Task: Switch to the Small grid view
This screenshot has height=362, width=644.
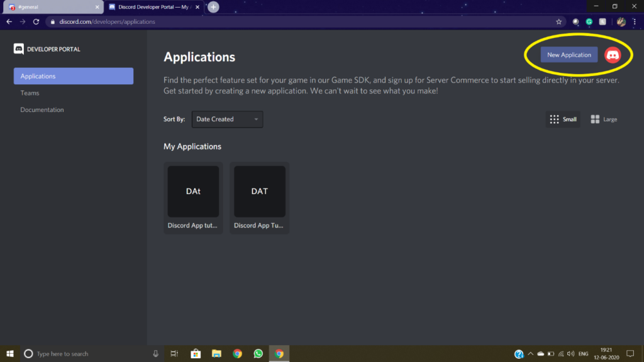Action: pyautogui.click(x=563, y=119)
